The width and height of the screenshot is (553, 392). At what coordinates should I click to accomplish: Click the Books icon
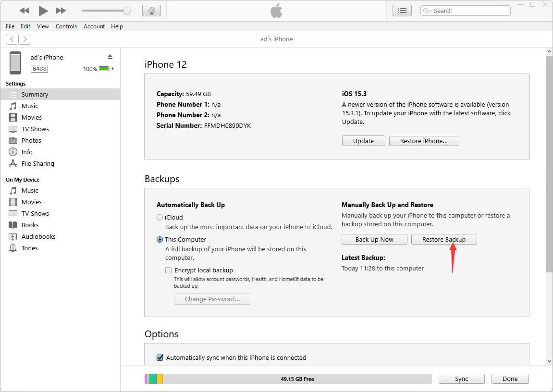pos(13,225)
